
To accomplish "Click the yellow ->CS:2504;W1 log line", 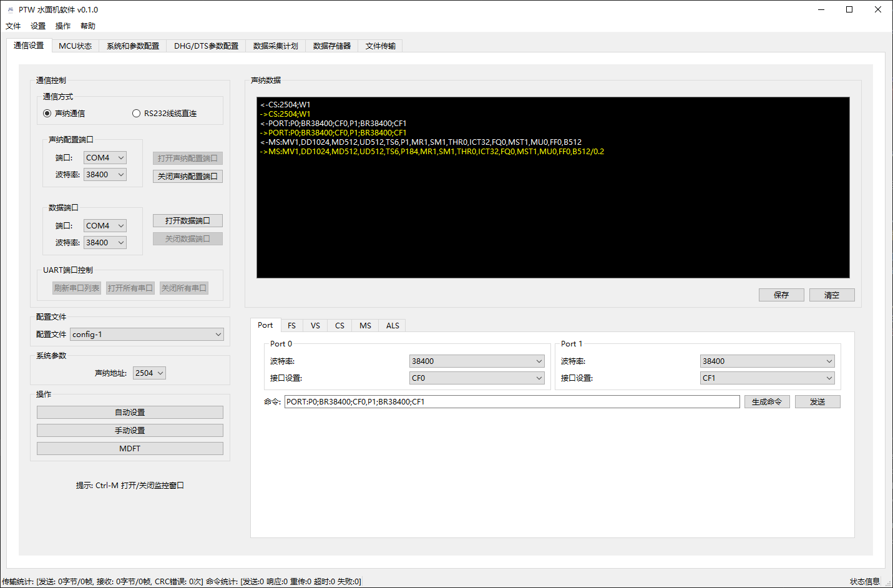I will tap(285, 114).
